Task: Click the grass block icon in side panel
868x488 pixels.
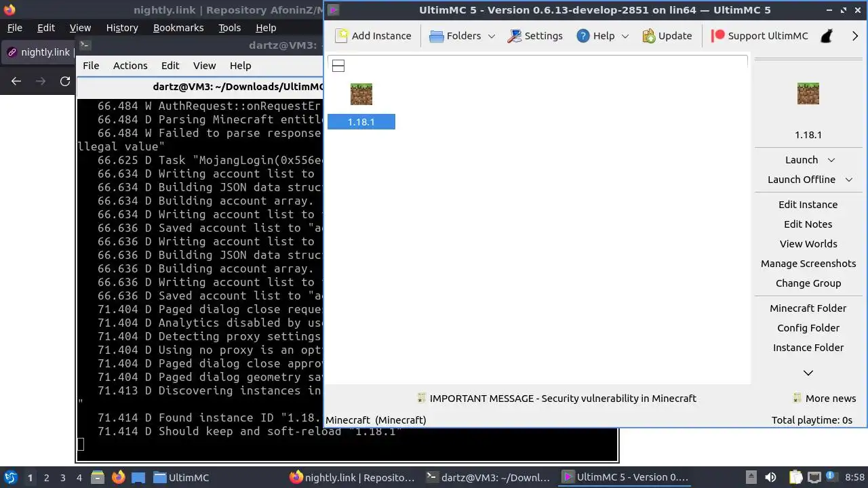Action: tap(808, 94)
